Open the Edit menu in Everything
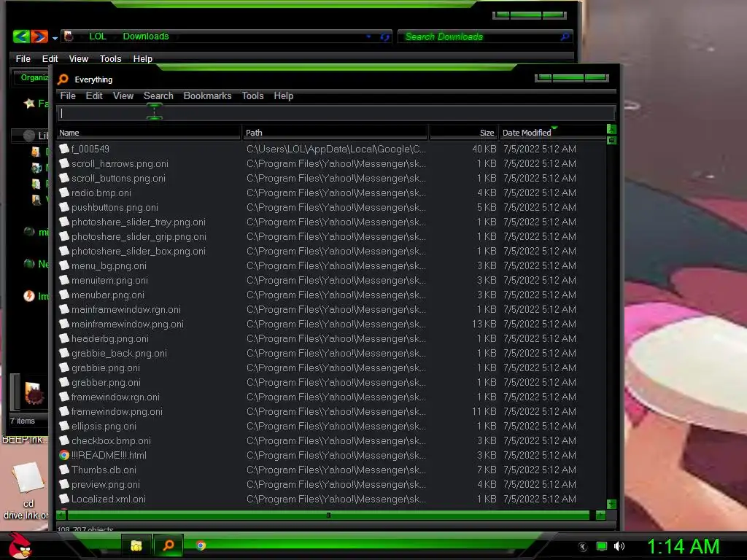 94,96
